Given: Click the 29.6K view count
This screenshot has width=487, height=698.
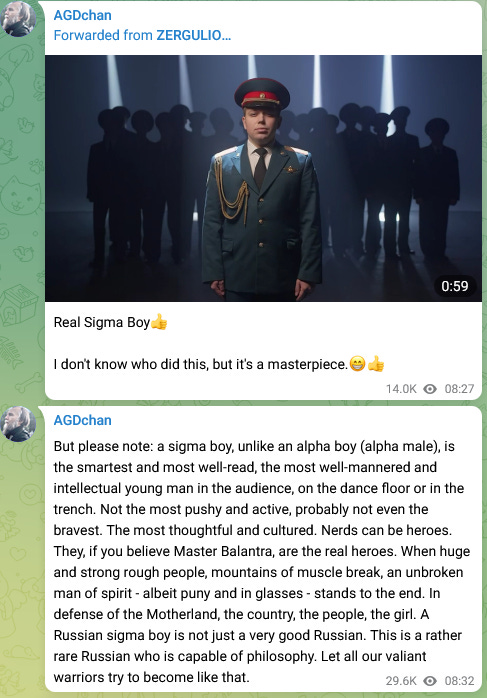Looking at the screenshot, I should (x=401, y=681).
